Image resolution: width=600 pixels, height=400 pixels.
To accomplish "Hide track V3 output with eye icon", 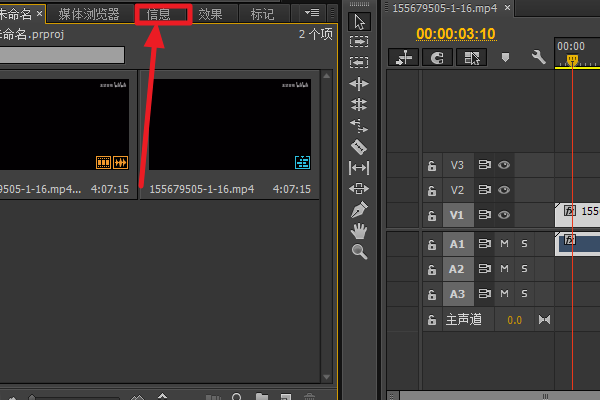I will [504, 165].
